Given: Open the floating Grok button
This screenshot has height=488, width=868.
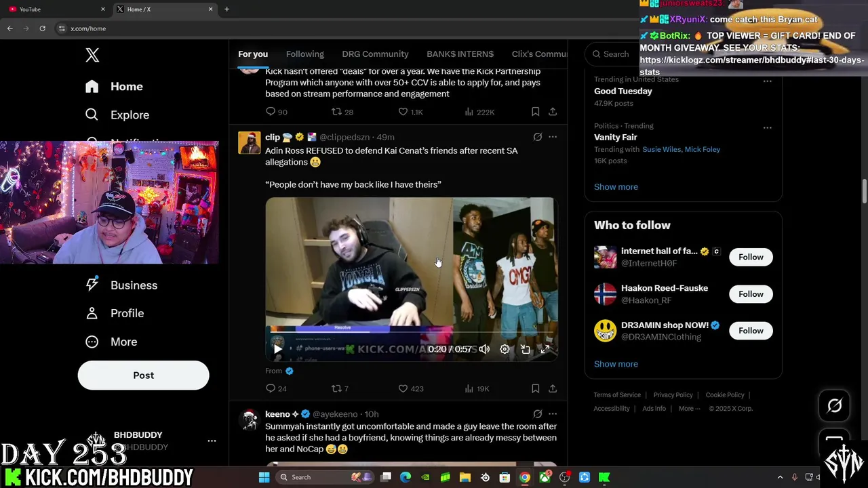Looking at the screenshot, I should (x=834, y=405).
